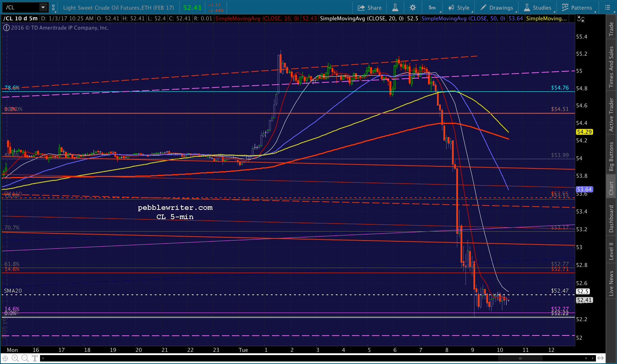The image size is (617, 364).
Task: Click the /CL 10 d 5m chart label
Action: 21,19
